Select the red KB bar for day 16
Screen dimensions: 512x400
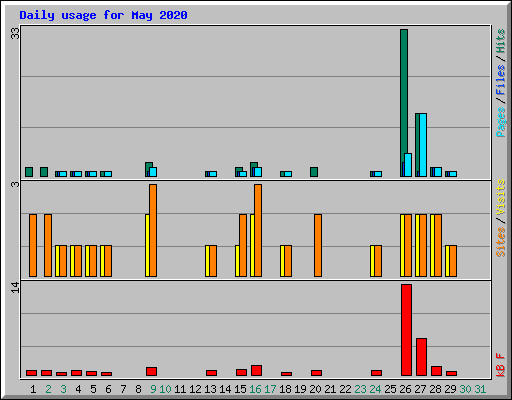click(x=256, y=370)
